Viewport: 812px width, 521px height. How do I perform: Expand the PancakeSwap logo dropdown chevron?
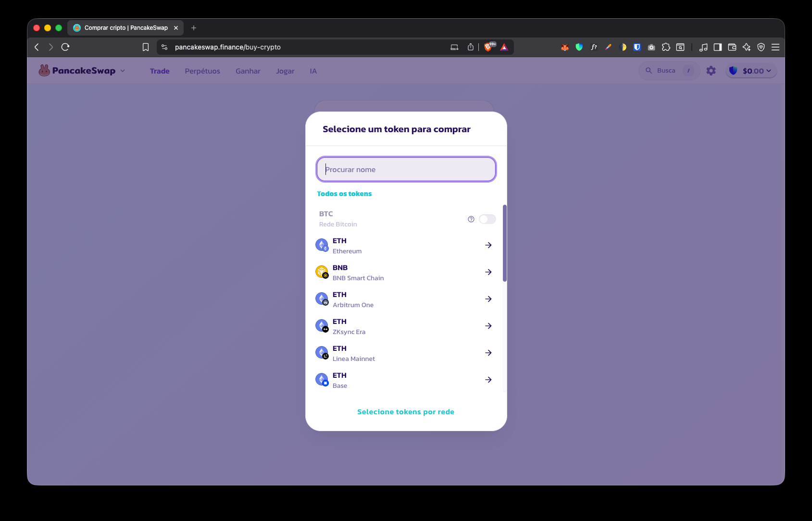point(123,71)
